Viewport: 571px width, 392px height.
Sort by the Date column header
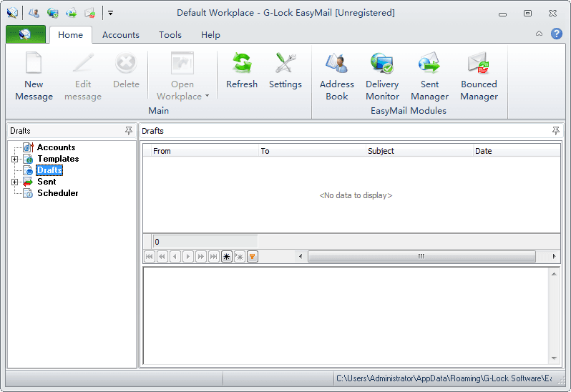click(517, 151)
